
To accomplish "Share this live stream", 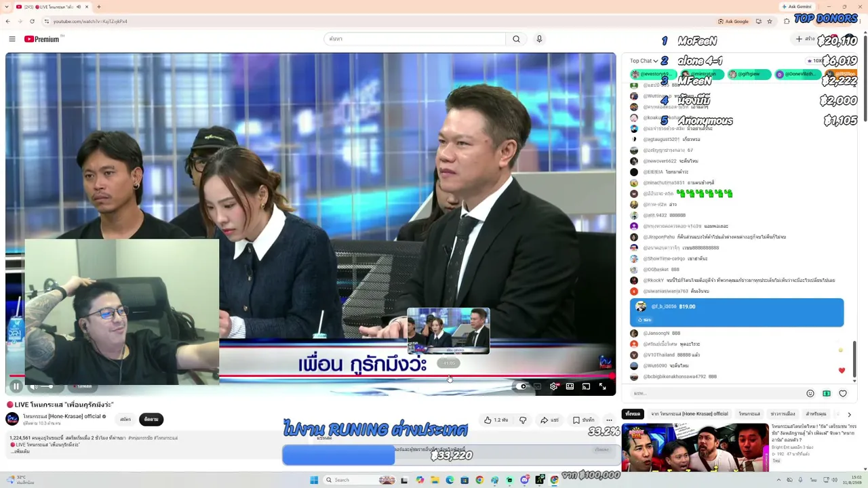I will 549,420.
